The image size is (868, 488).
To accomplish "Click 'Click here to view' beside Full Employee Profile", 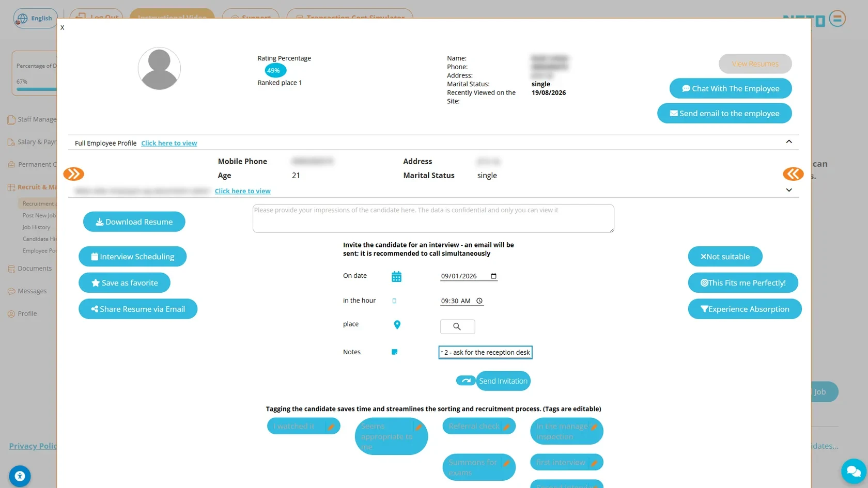I will [169, 143].
